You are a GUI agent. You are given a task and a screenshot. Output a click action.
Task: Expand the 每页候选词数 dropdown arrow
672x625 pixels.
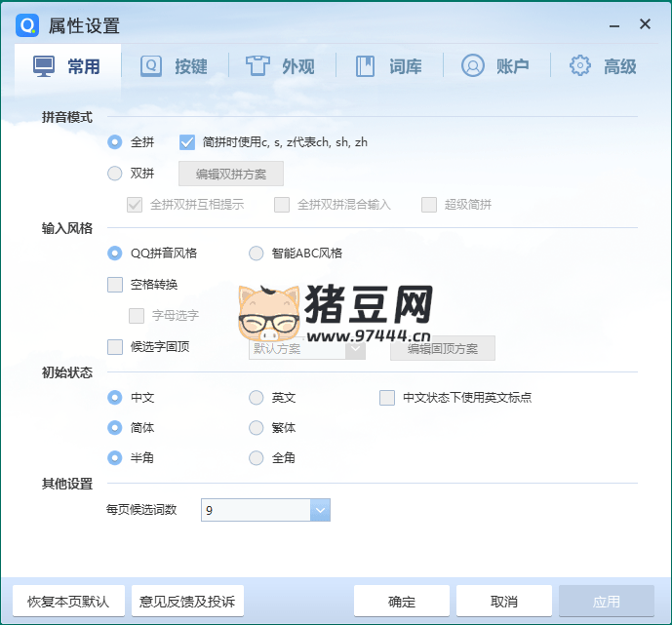click(320, 510)
